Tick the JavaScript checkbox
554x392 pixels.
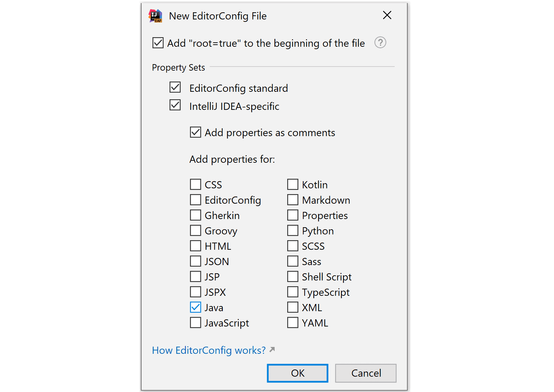(x=195, y=323)
